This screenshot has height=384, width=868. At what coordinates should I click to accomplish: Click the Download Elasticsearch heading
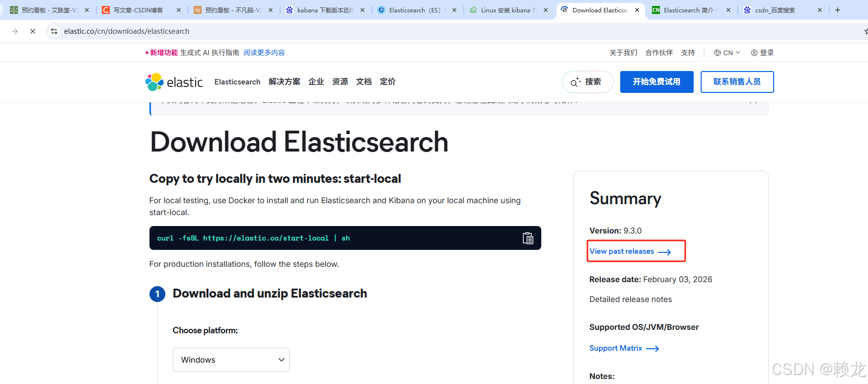(x=299, y=142)
